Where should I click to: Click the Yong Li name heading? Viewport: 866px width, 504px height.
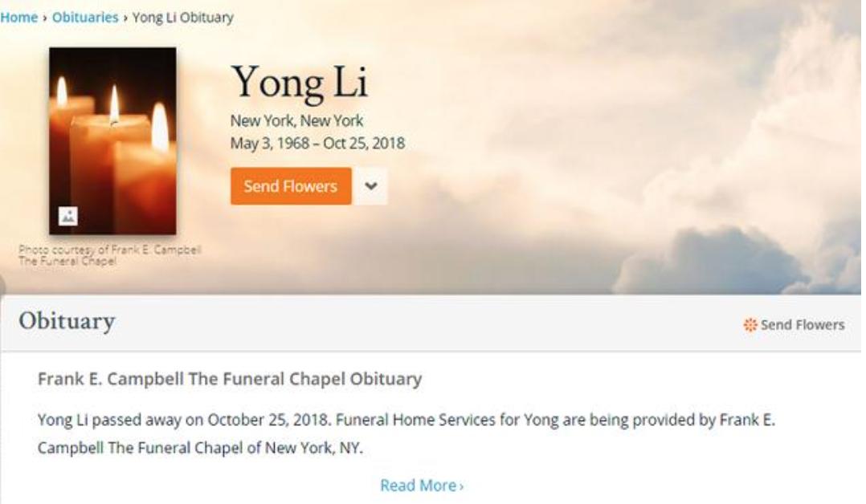[x=299, y=83]
